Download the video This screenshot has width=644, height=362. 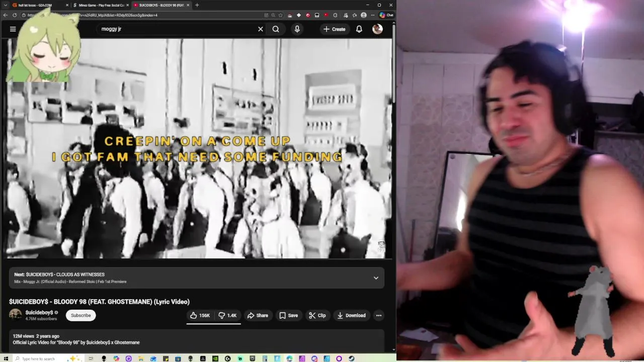point(351,315)
